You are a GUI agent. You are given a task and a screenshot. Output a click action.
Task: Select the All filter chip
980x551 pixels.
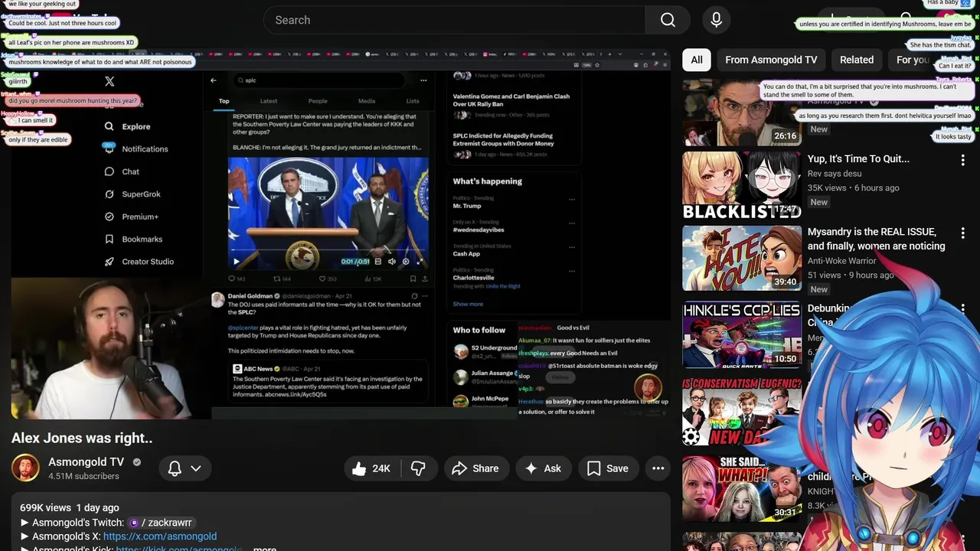coord(697,60)
